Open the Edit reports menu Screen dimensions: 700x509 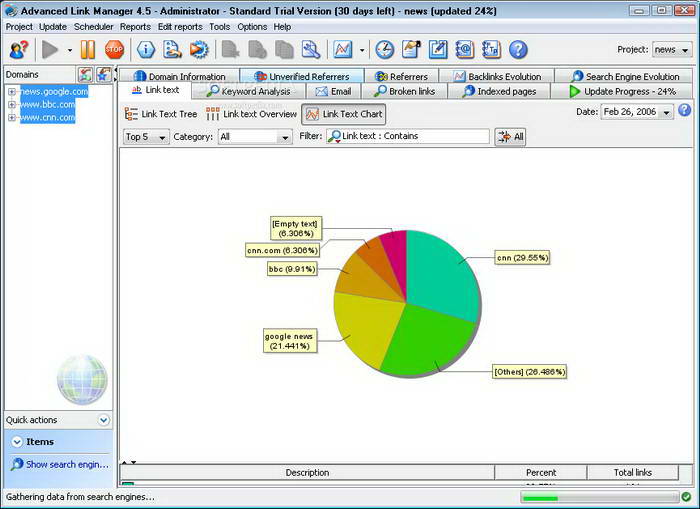tap(180, 27)
